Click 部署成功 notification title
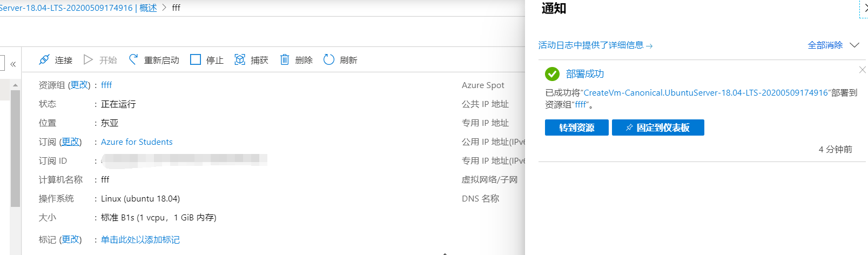868x255 pixels. (x=585, y=74)
